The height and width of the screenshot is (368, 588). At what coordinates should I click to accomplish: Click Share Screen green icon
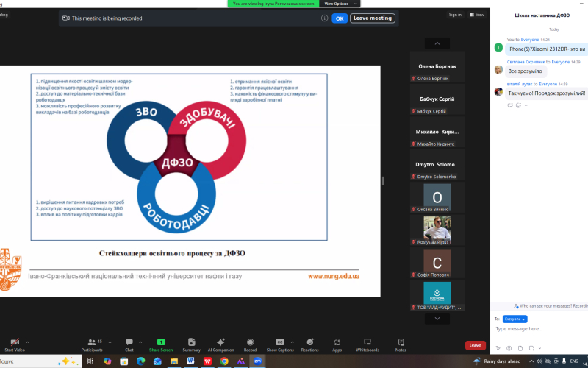coord(161,344)
